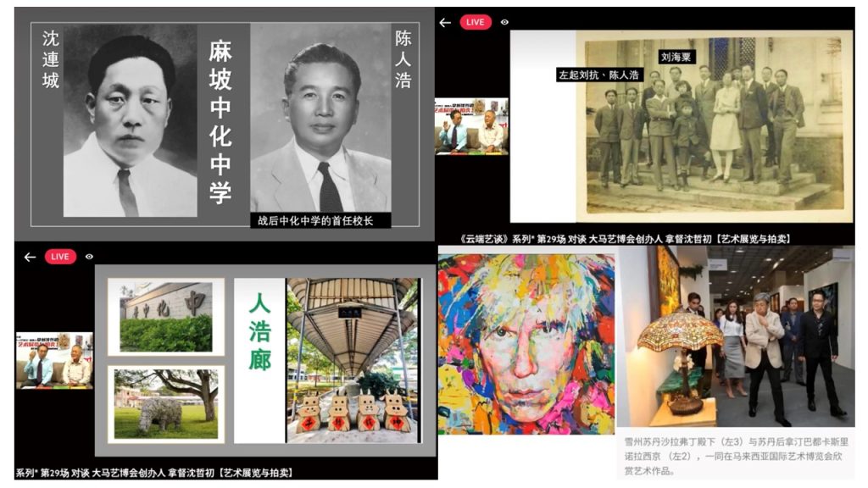Tap the red LIVE badge in the bottom-left stream
Screen dimensions: 868x488
pos(60,257)
